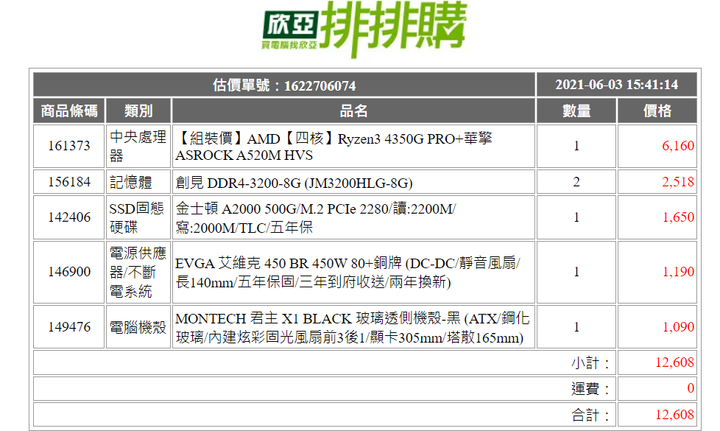Click shipping fee value 0
Viewport: 720px width, 431px height.
pos(691,388)
